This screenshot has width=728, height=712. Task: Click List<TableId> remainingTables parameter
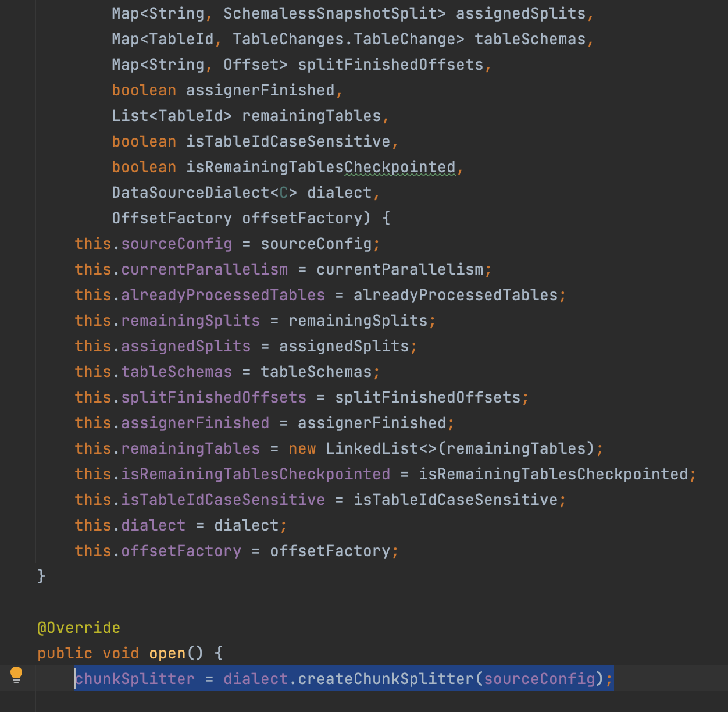pos(247,116)
